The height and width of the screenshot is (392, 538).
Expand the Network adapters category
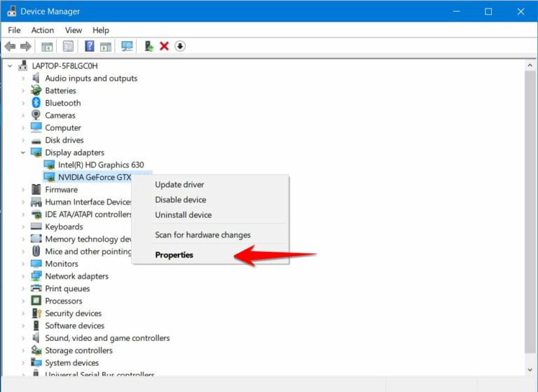(x=23, y=276)
